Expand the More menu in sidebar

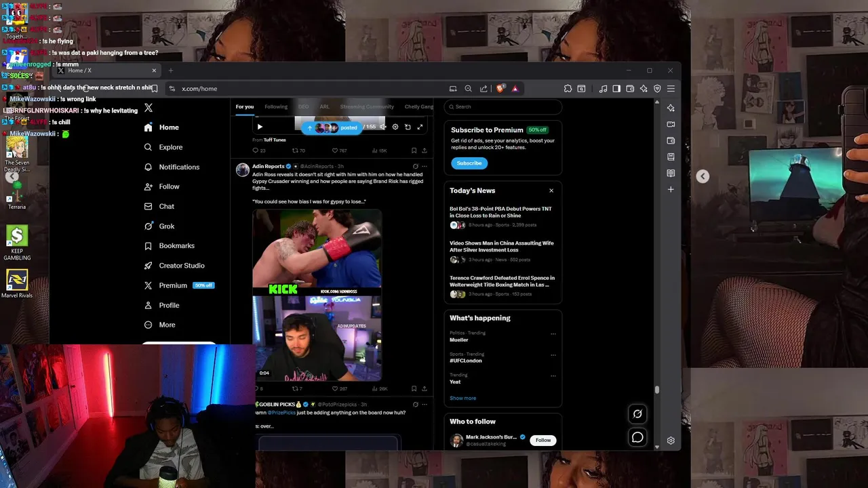click(x=160, y=325)
